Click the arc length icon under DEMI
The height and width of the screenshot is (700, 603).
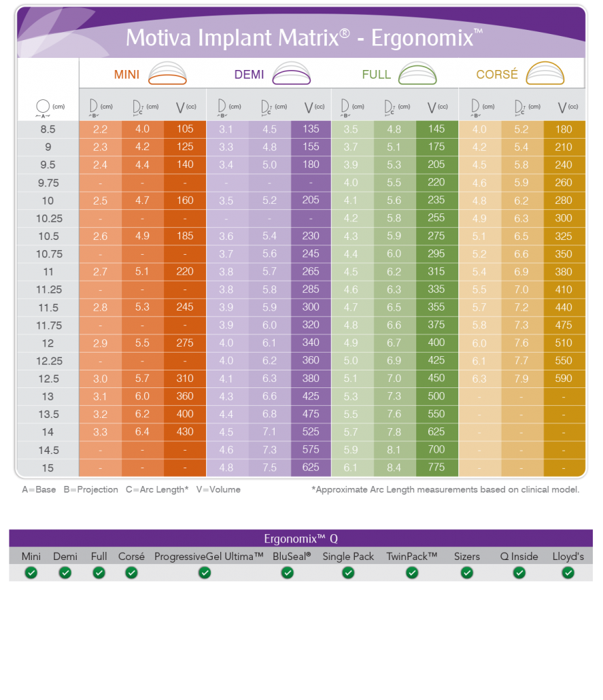(266, 107)
